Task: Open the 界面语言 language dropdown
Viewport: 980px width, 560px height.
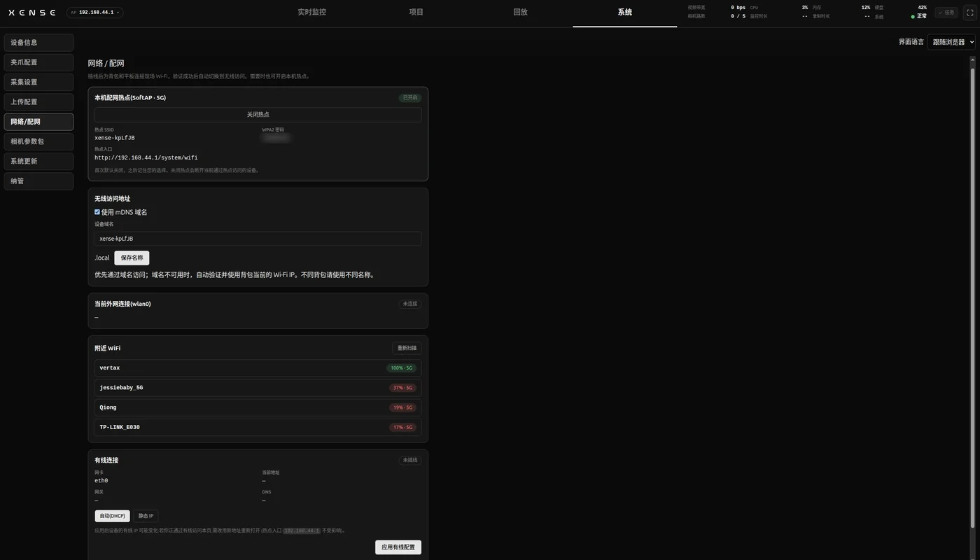Action: click(x=951, y=42)
